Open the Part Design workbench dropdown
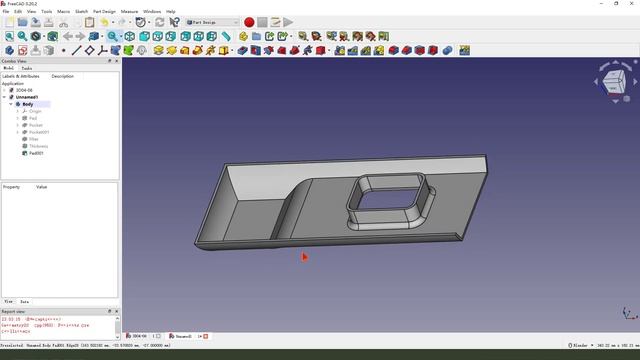Image resolution: width=640 pixels, height=360 pixels. point(212,22)
